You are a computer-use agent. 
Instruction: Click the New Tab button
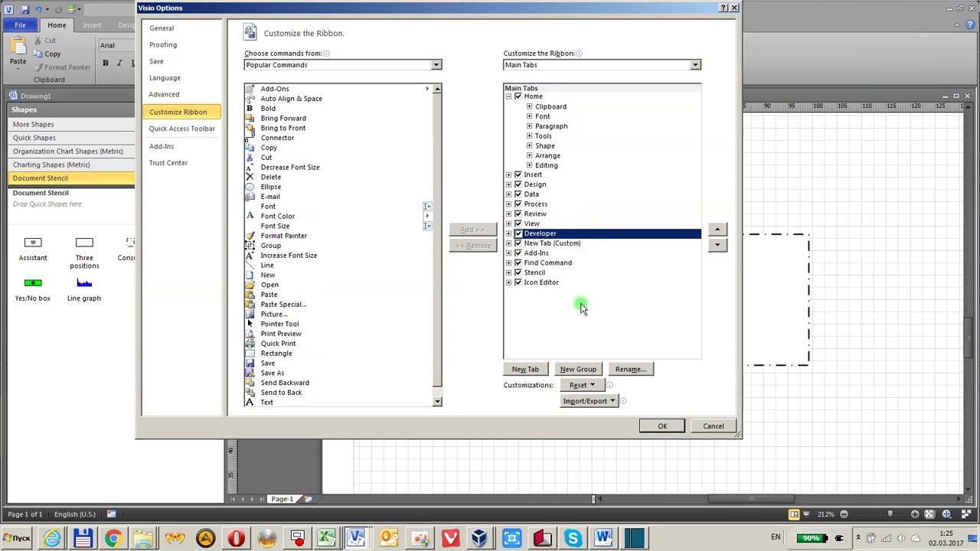pyautogui.click(x=525, y=369)
